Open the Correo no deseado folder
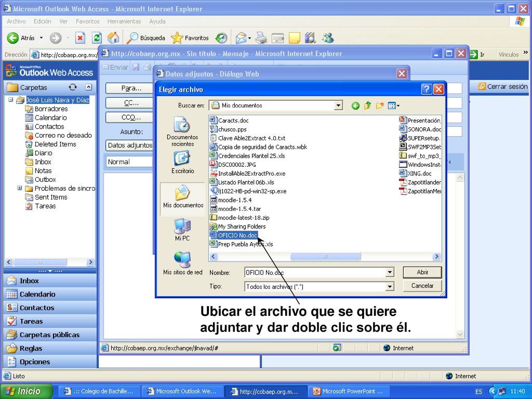Image resolution: width=532 pixels, height=399 pixels. tap(59, 136)
